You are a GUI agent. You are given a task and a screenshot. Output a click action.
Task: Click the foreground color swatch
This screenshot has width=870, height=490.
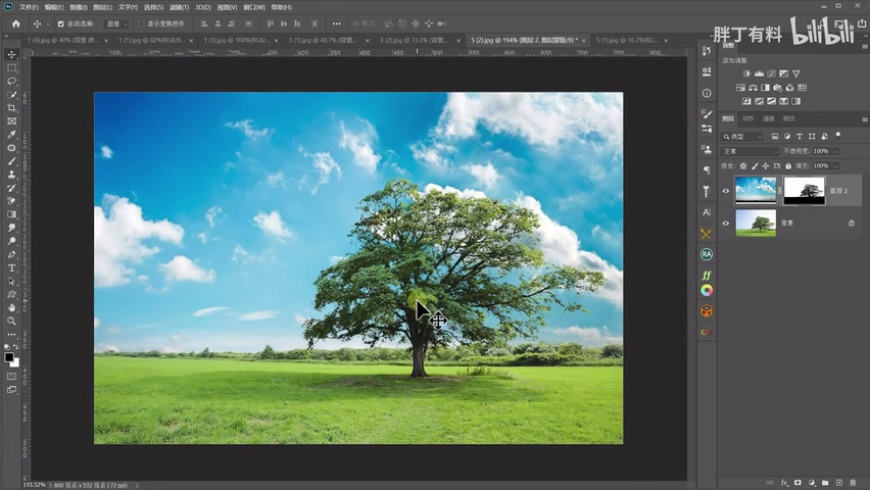[x=9, y=357]
